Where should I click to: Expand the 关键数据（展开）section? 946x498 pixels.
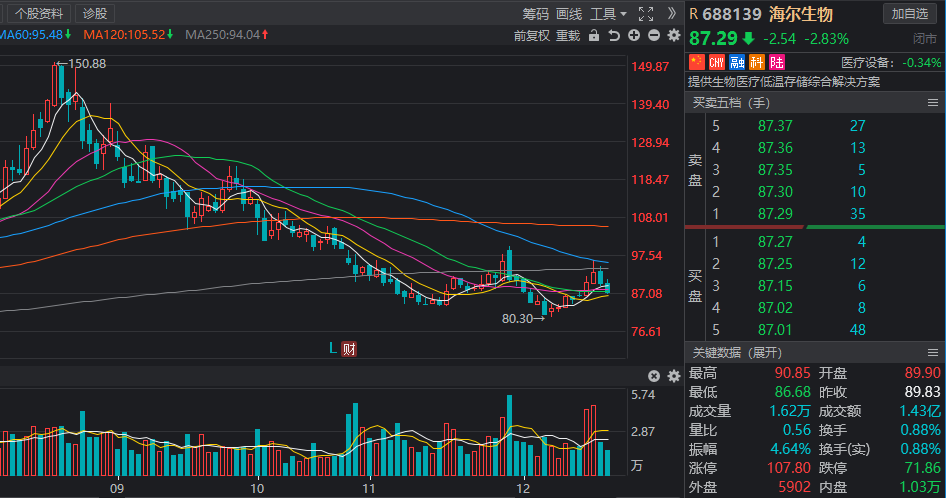(737, 353)
